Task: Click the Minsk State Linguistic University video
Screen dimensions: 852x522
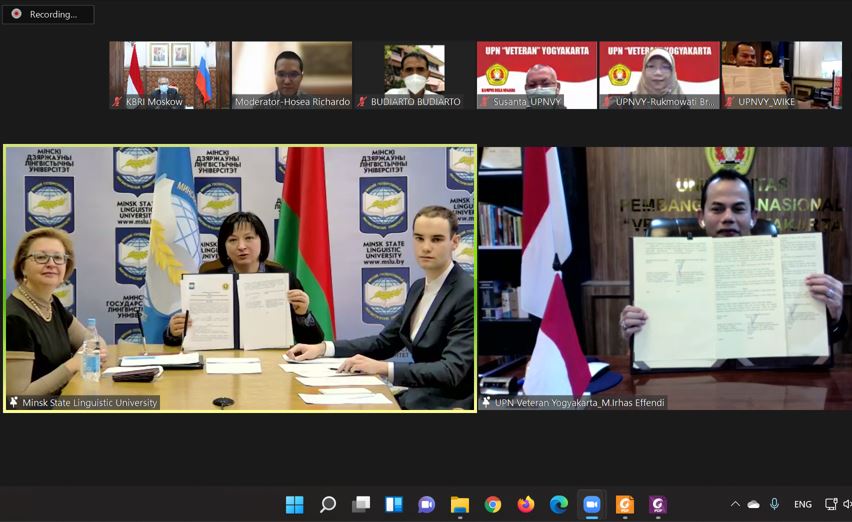Action: click(x=240, y=278)
